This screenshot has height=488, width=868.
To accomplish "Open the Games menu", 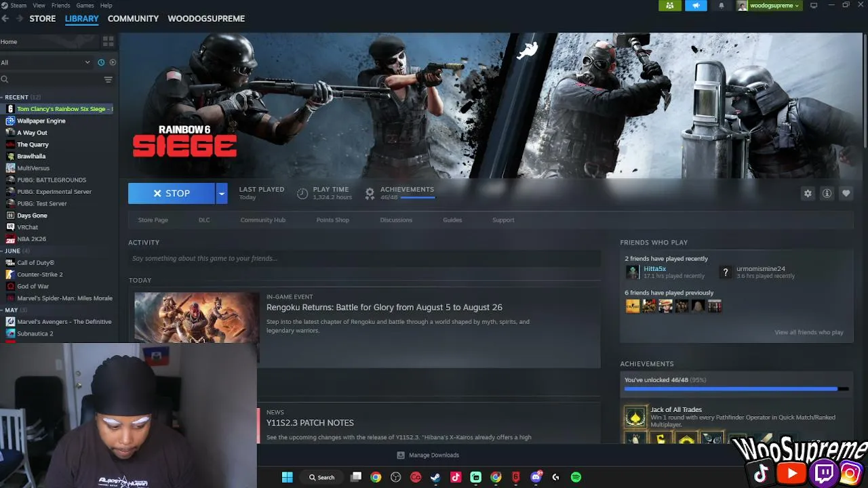I will point(85,5).
